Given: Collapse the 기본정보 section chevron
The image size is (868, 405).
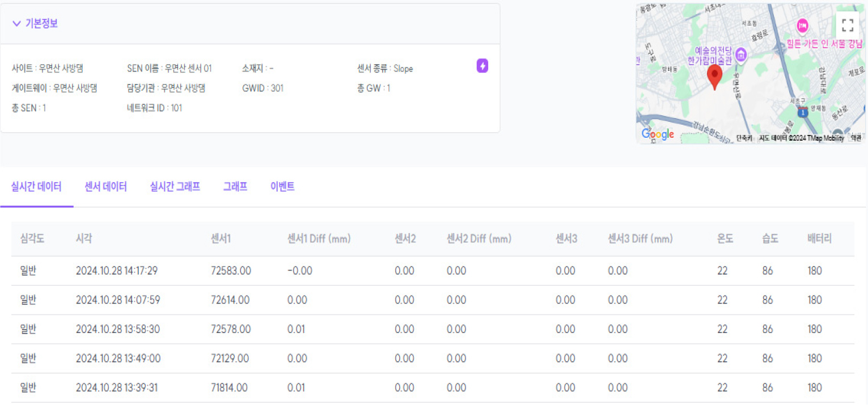Looking at the screenshot, I should 16,24.
